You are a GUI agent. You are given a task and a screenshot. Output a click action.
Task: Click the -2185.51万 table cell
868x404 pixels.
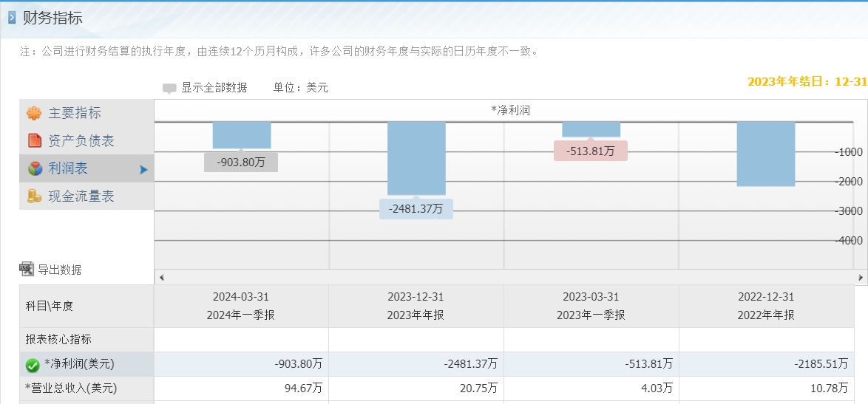click(767, 364)
